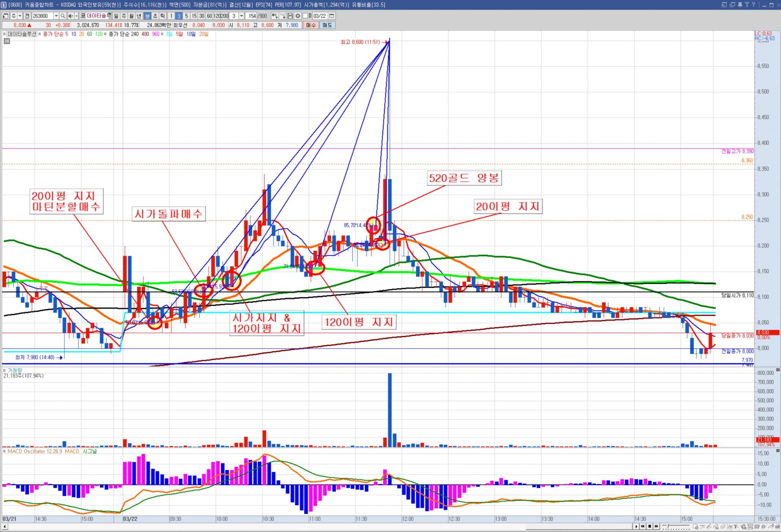Click the stop replay button
Screen dimensions: 781x532
pos(650,526)
